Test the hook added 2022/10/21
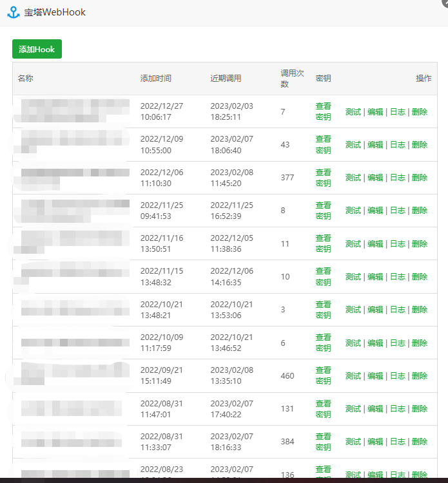This screenshot has height=483, width=448. tap(353, 310)
